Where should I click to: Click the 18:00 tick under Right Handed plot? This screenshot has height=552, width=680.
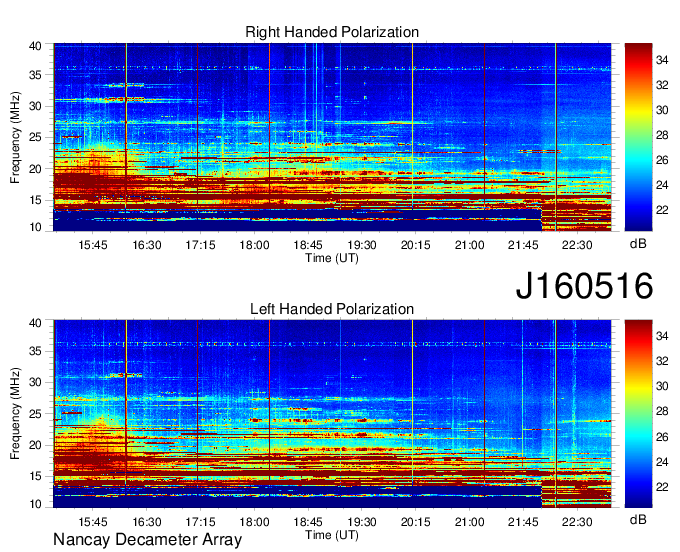tap(254, 245)
